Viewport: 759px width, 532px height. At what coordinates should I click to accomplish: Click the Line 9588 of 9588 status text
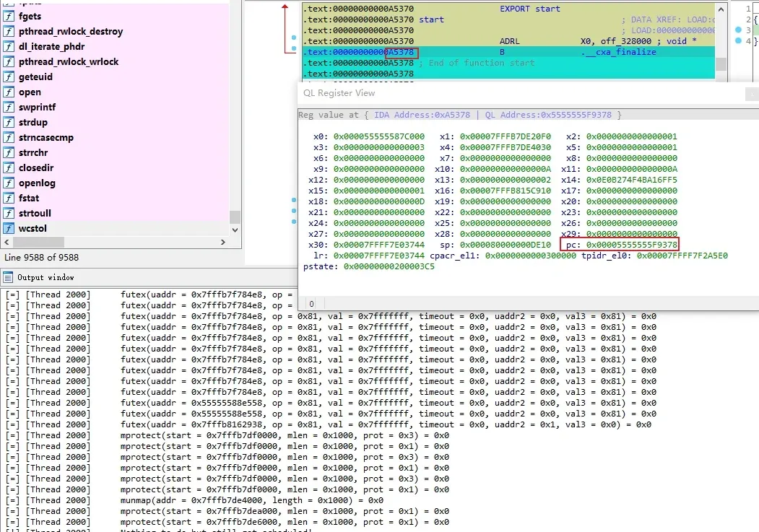coord(42,257)
